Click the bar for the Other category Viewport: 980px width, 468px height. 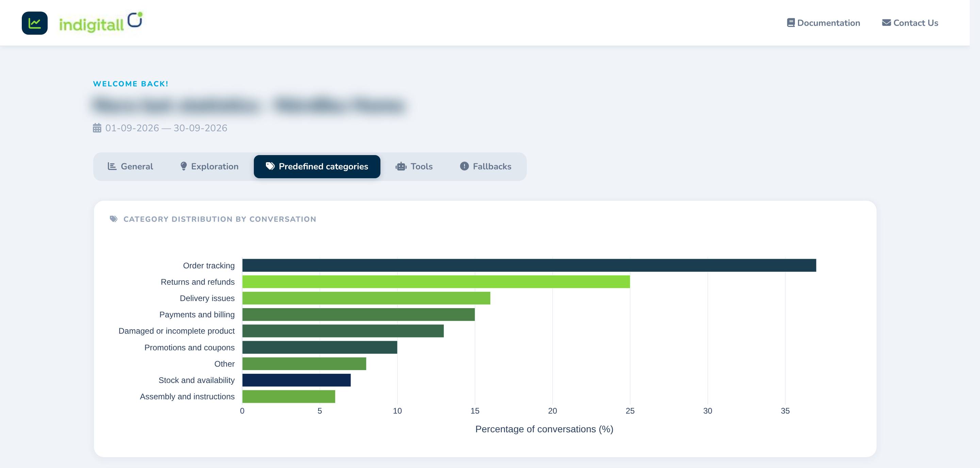point(304,364)
